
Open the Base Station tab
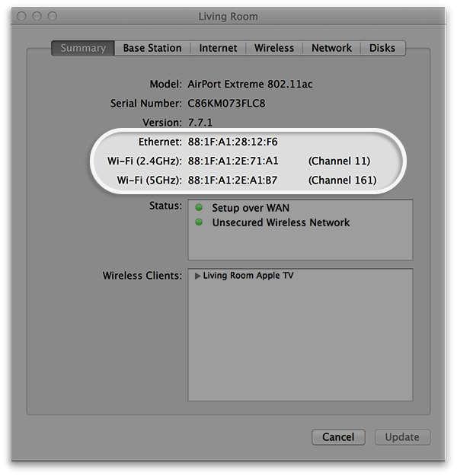[152, 48]
